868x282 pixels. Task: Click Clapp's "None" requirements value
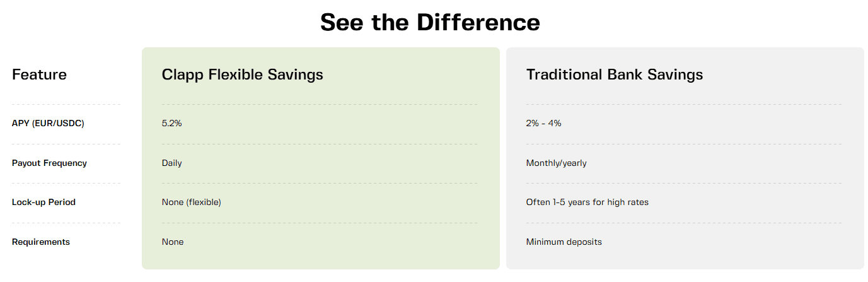point(173,242)
